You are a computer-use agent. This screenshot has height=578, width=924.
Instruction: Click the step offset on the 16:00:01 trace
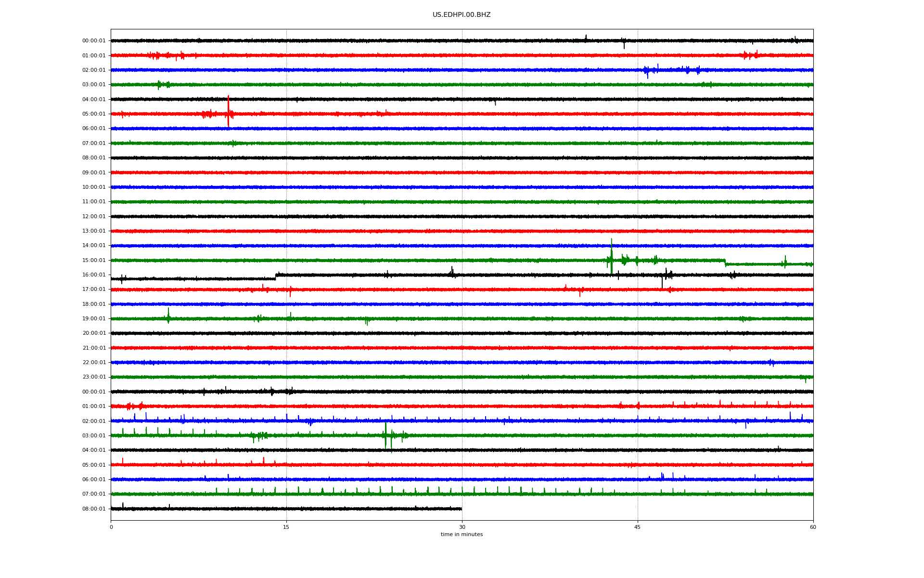pyautogui.click(x=276, y=276)
